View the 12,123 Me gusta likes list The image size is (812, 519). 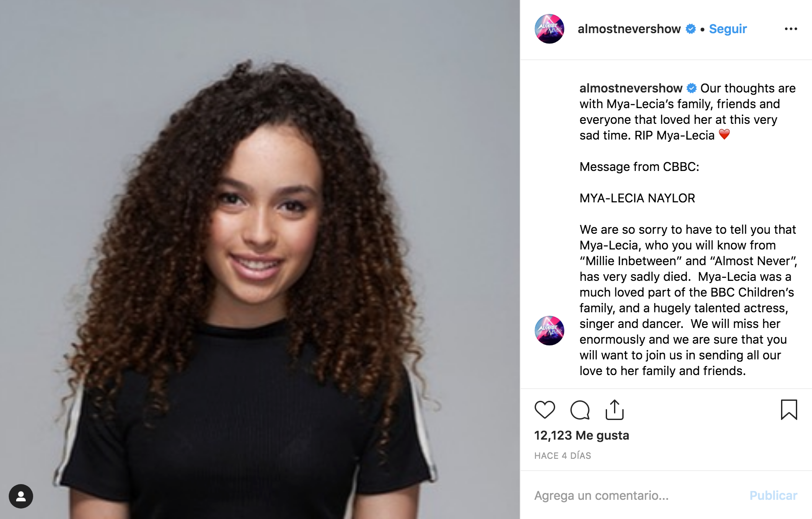click(582, 435)
